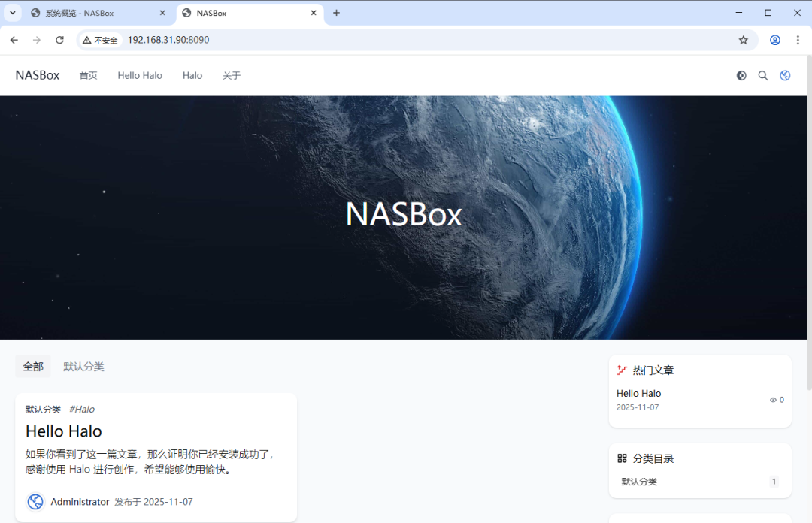Viewport: 812px width, 523px height.
Task: Open the tab search dropdown arrow
Action: coord(13,13)
